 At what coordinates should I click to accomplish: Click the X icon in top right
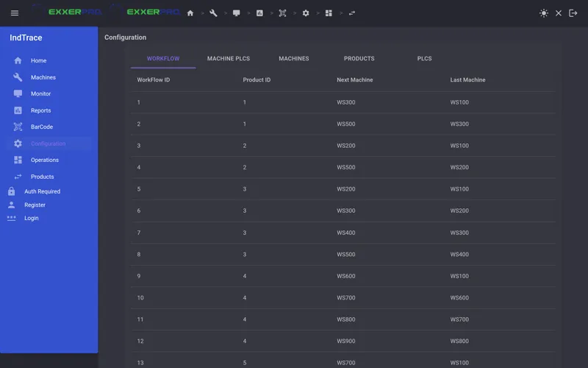point(559,13)
